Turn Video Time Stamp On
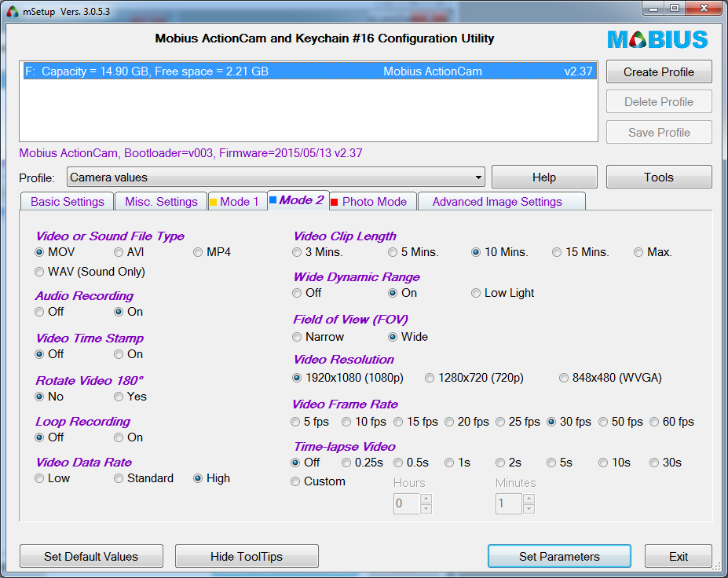Screen dimensions: 728x578 pyautogui.click(x=129, y=354)
